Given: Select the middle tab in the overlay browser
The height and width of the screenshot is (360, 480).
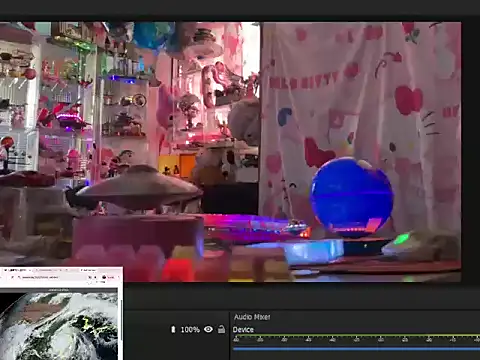Looking at the screenshot, I should [55, 270].
